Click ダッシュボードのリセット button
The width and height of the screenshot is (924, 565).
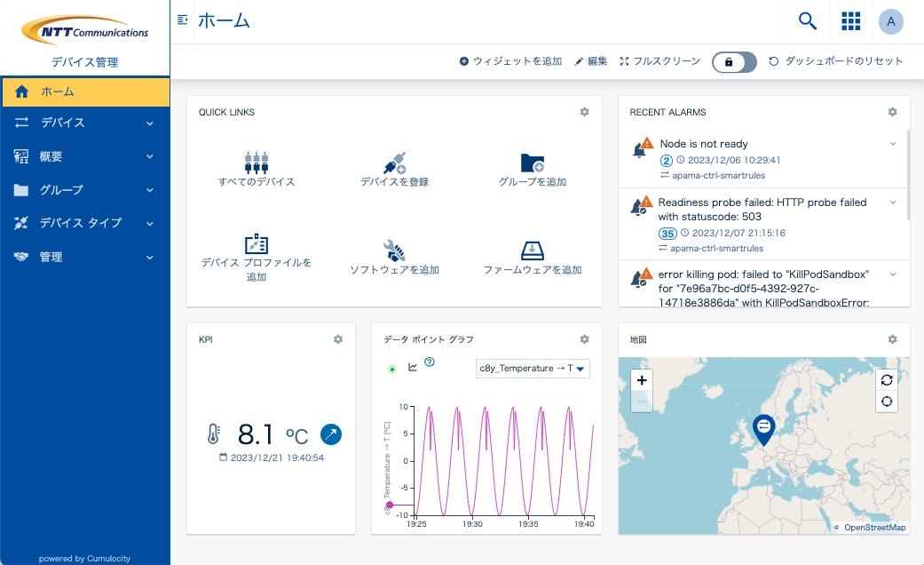pyautogui.click(x=835, y=61)
